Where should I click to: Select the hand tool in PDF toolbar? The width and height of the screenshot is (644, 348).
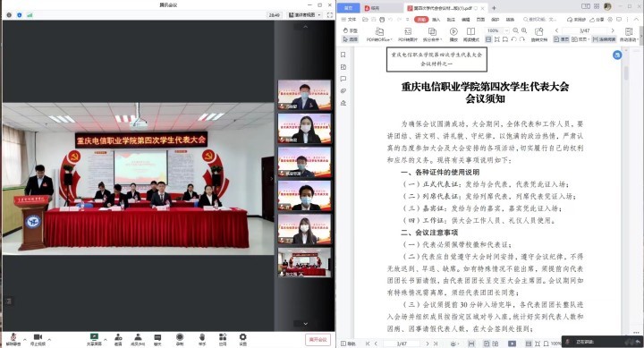pos(351,30)
